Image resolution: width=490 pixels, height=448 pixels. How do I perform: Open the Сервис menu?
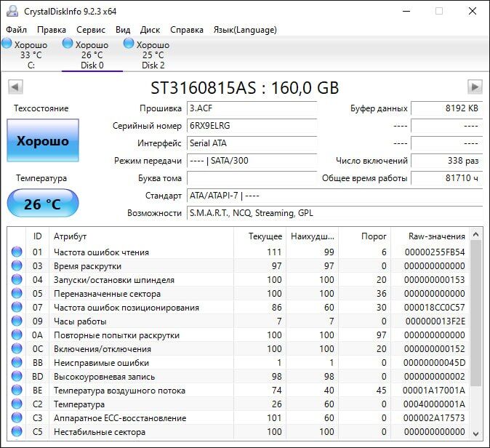click(x=90, y=30)
